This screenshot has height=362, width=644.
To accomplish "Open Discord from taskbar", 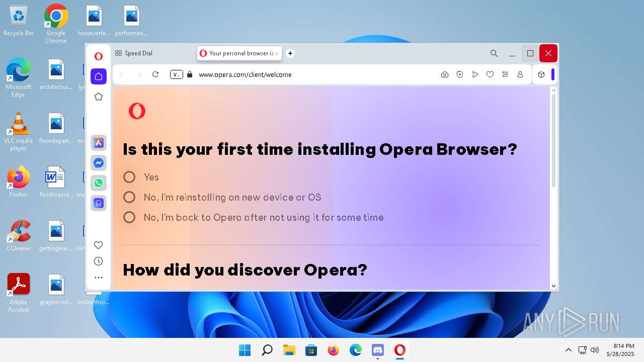I will point(377,350).
